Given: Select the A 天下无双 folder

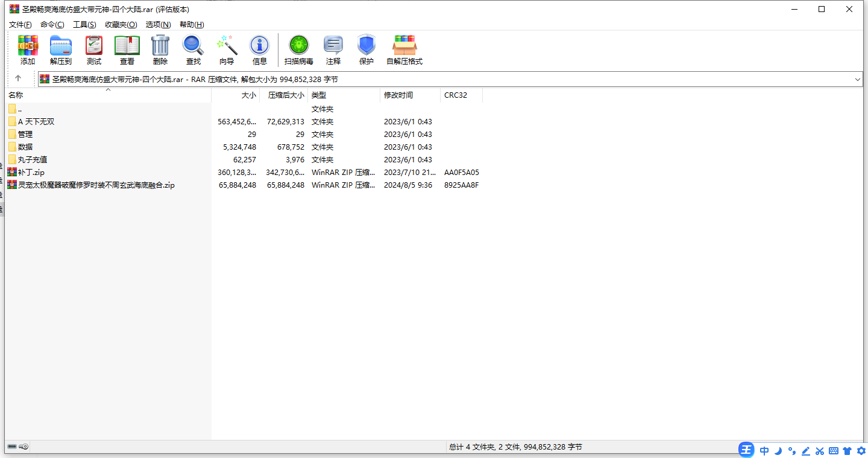Looking at the screenshot, I should pos(36,122).
